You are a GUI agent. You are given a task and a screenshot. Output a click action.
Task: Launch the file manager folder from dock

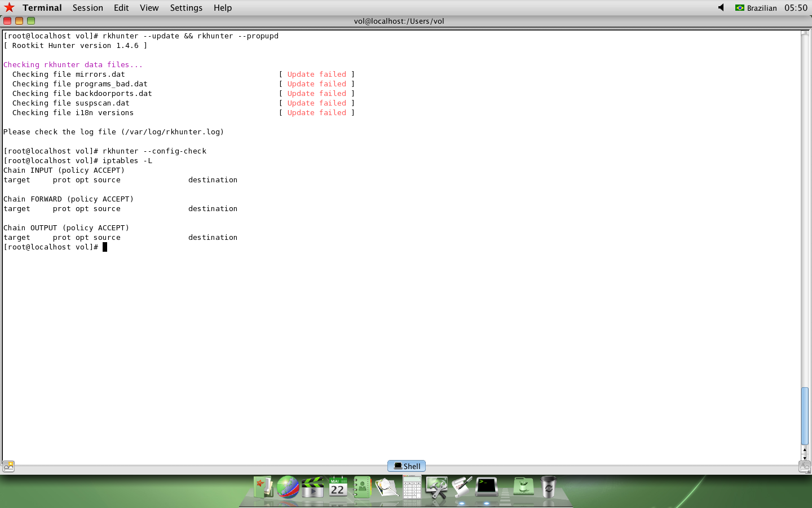(x=263, y=487)
